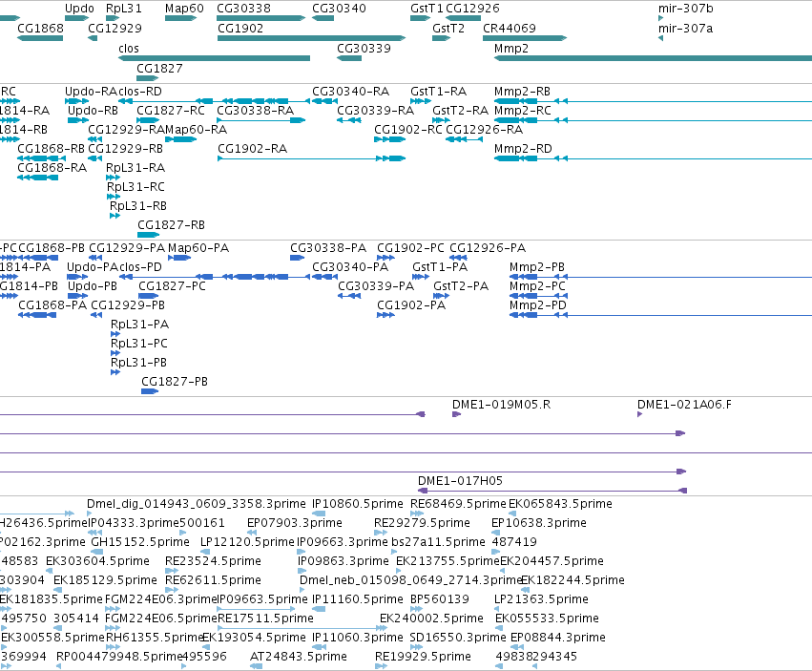Screen dimensions: 812x671
Task: Open the CG1902-PC protein label
Action: pos(410,247)
